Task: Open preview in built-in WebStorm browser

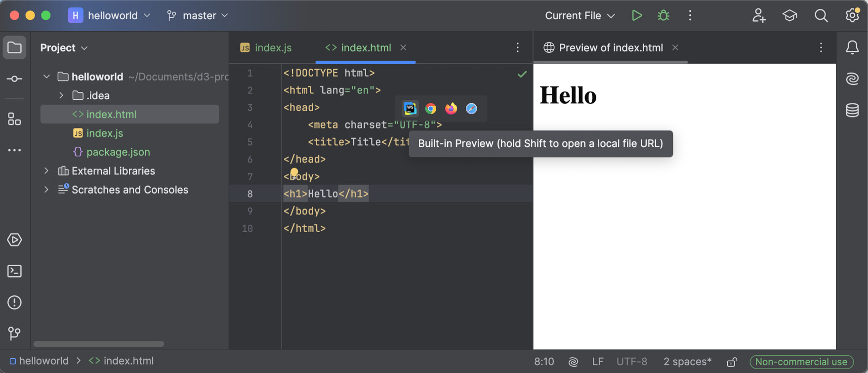Action: [410, 109]
